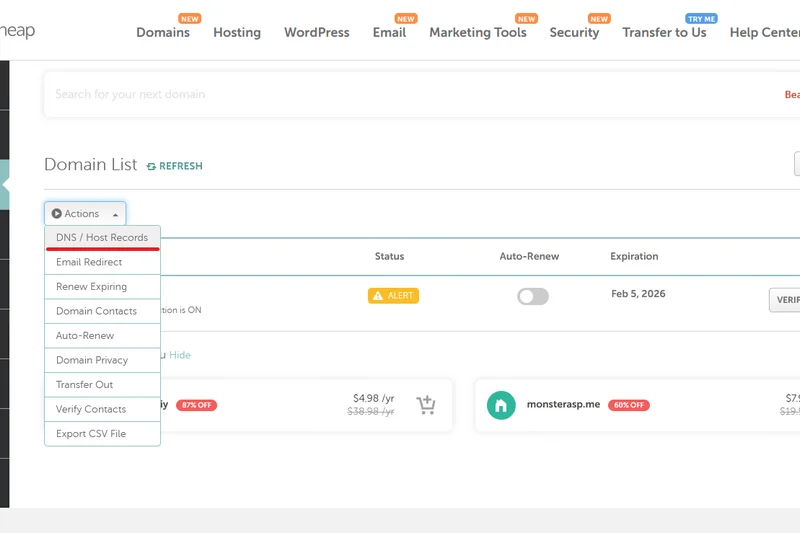Click the Feb 5, 2026 expiration date
The image size is (800, 533).
click(638, 294)
